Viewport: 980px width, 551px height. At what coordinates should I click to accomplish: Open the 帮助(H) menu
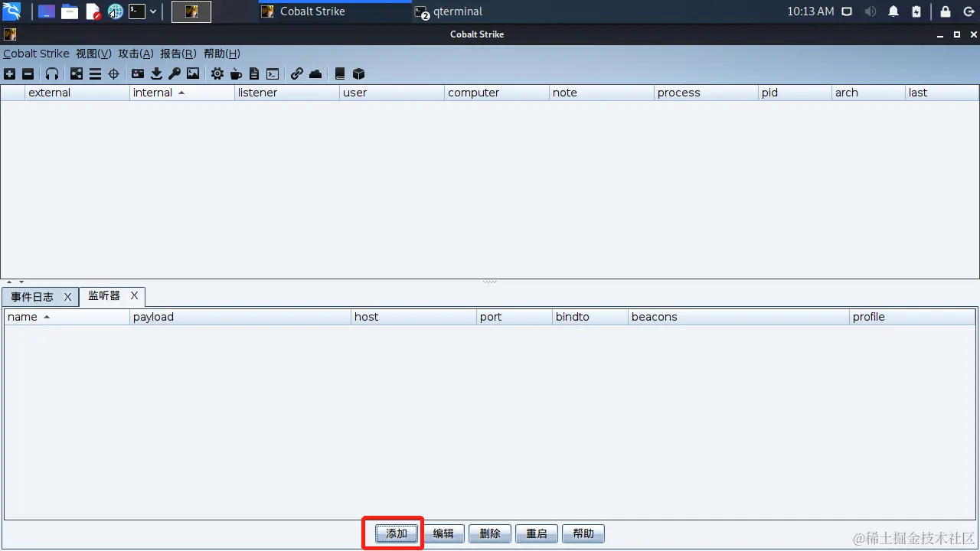pos(222,54)
